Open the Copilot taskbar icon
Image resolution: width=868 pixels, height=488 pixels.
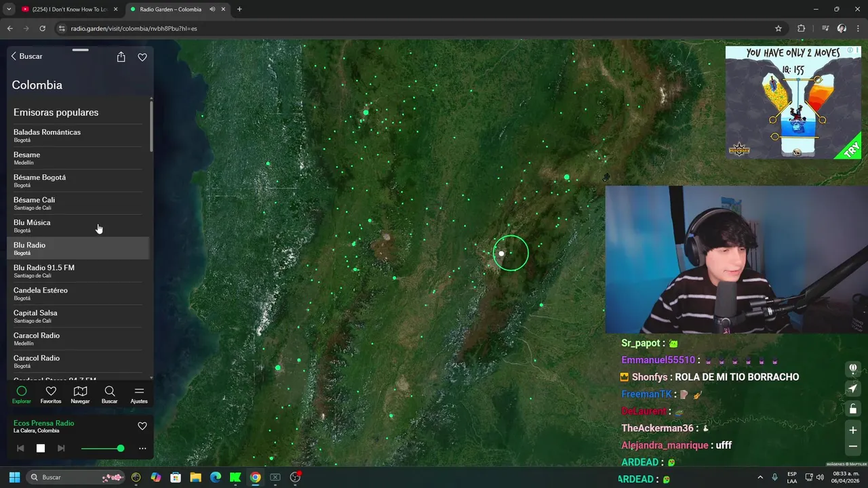156,477
